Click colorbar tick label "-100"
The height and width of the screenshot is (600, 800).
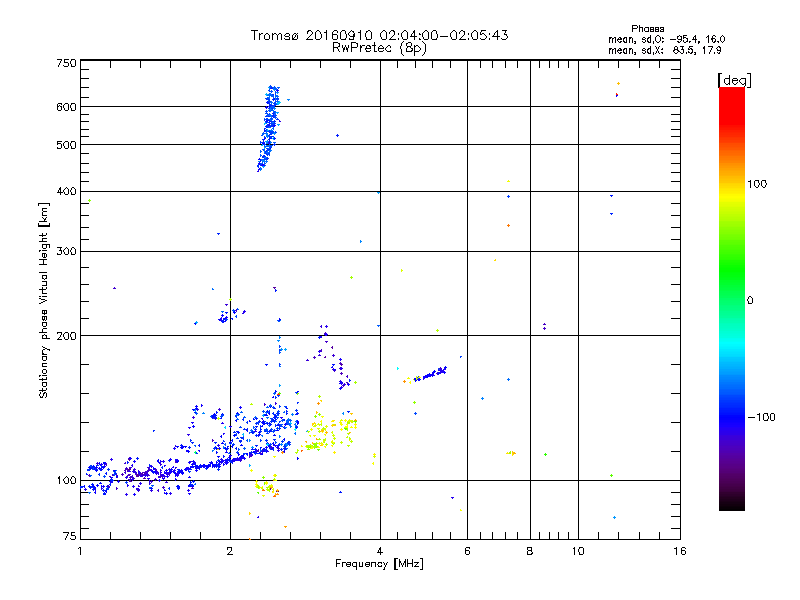761,417
